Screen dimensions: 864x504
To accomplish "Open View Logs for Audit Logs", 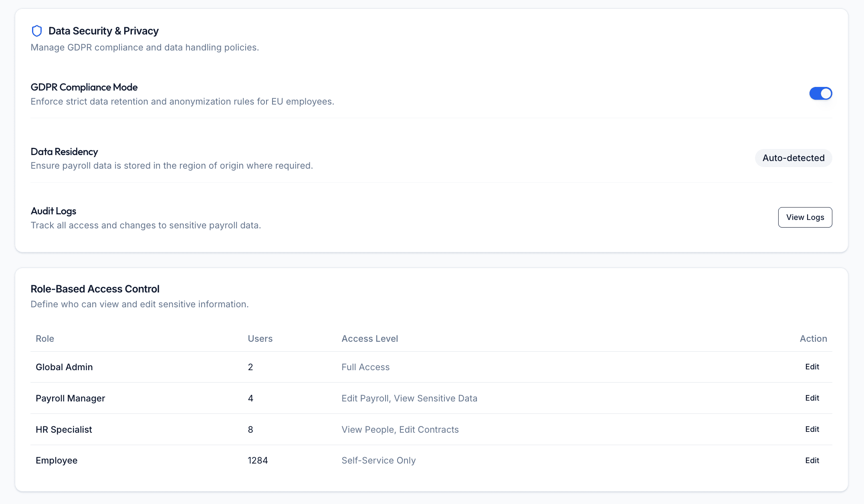I will coord(805,217).
